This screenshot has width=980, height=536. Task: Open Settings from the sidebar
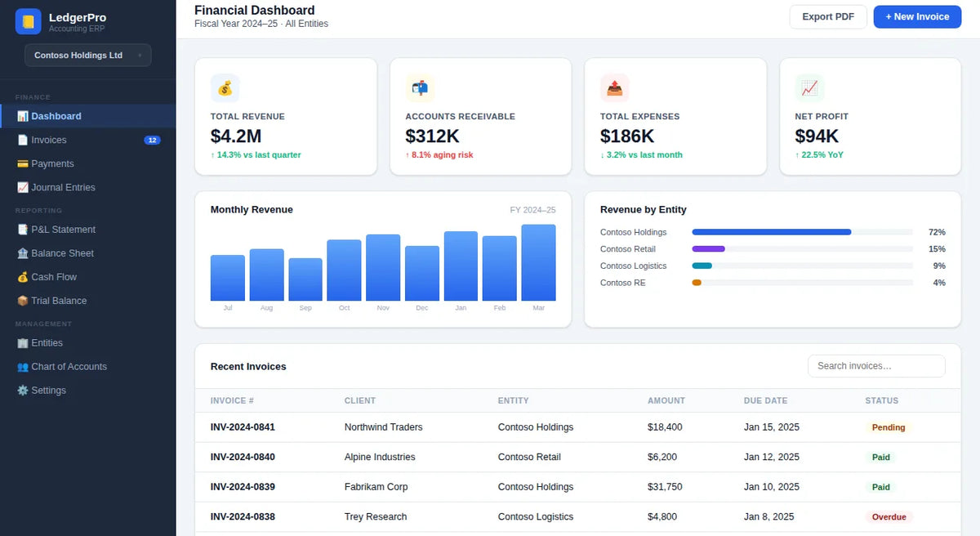click(87, 391)
